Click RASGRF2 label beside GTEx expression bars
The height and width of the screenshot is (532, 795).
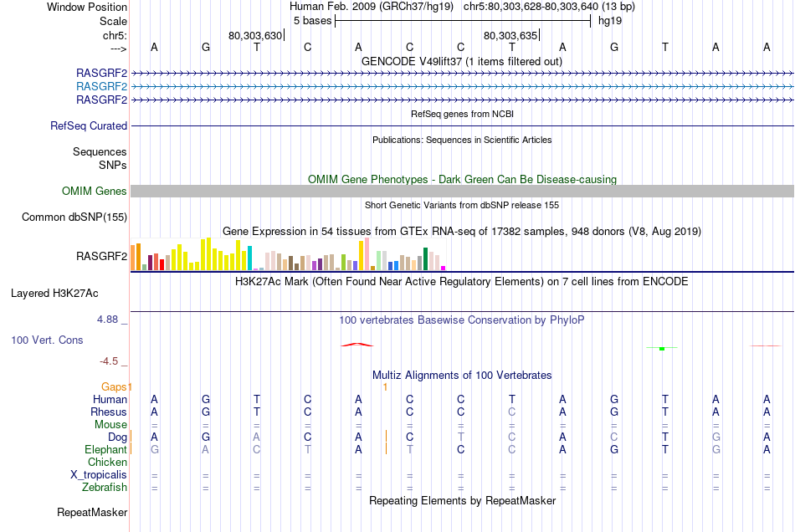(101, 256)
